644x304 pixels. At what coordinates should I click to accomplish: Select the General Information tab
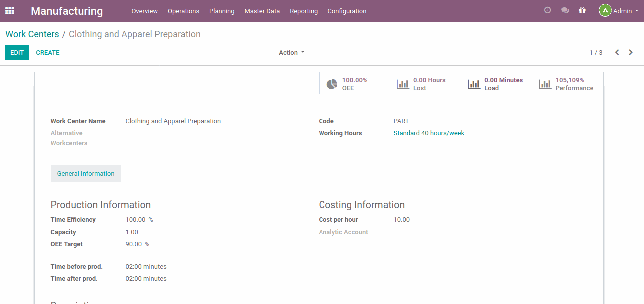86,174
